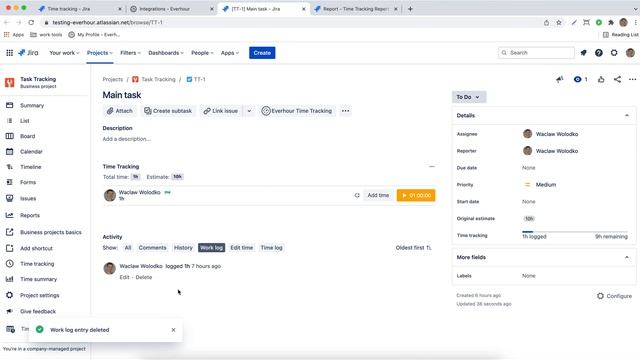Click the Attach button

pos(120,111)
